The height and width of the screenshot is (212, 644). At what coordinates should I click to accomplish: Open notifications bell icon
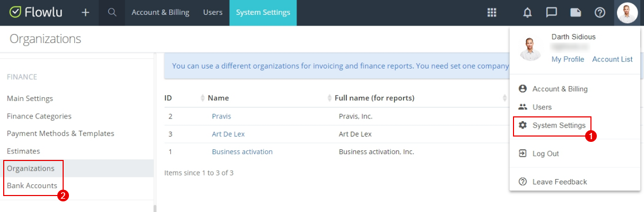[527, 13]
